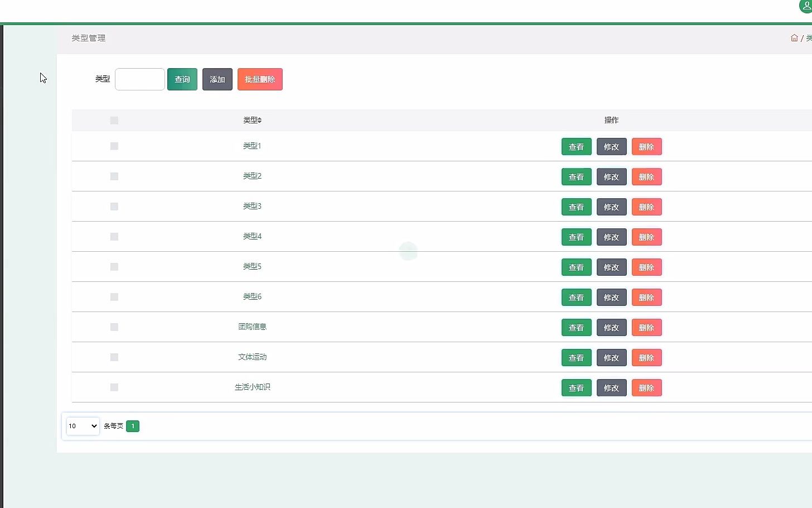
Task: Edit 类型2 using 修改 button
Action: coord(611,177)
